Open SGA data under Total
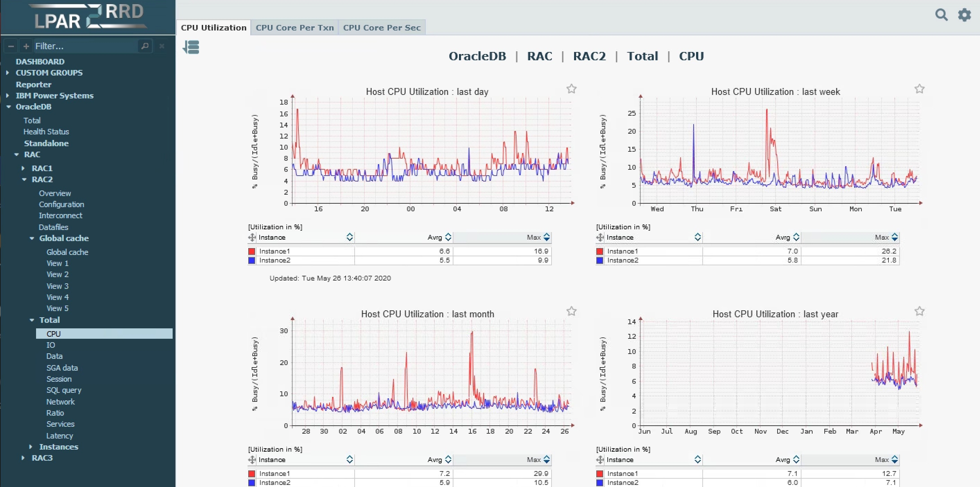 (62, 368)
